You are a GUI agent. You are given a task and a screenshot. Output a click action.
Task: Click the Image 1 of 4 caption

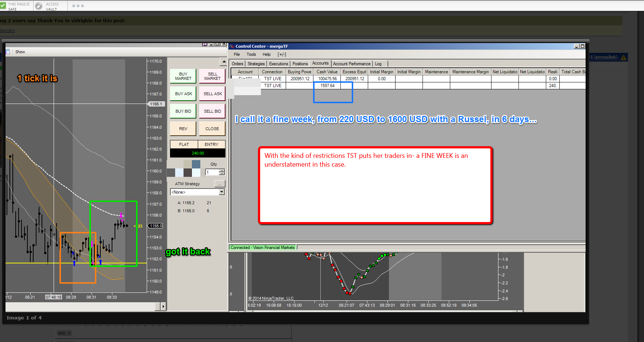pyautogui.click(x=24, y=318)
